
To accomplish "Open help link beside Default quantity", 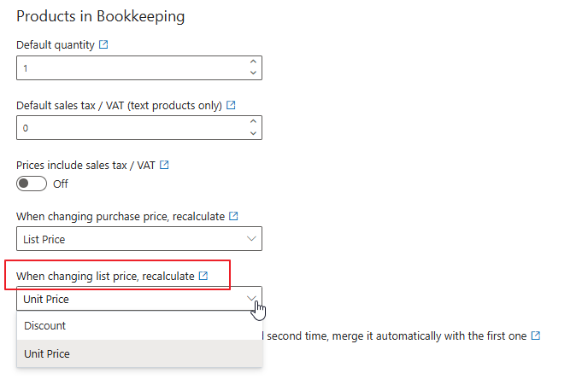I will click(104, 44).
